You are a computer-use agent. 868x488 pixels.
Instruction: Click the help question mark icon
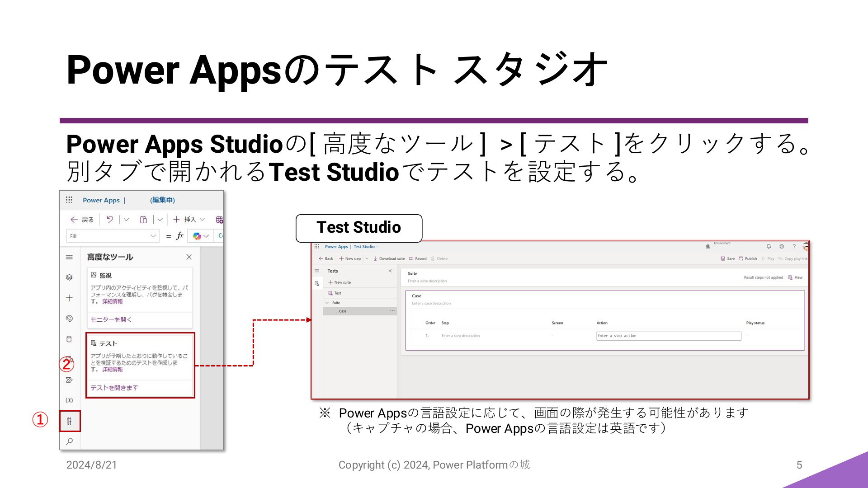[x=794, y=247]
